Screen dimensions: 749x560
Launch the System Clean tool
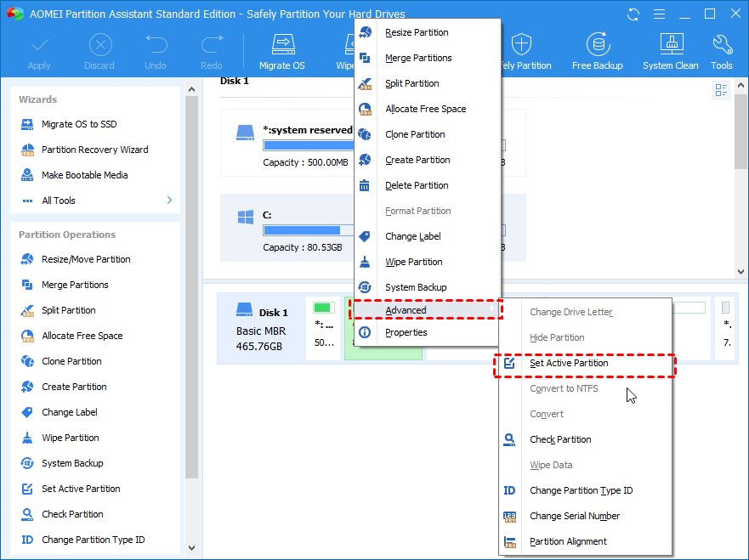pos(671,51)
